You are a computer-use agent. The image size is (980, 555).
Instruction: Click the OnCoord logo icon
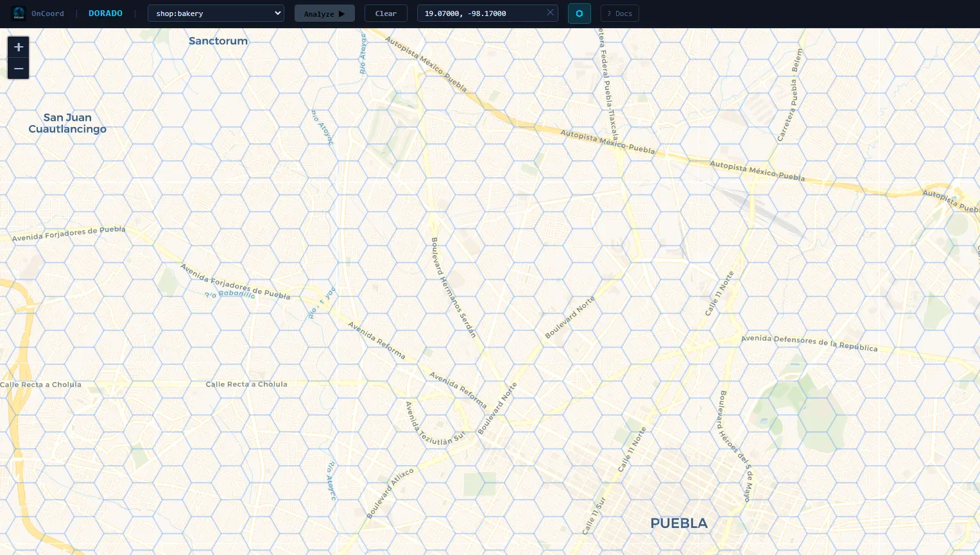point(19,13)
